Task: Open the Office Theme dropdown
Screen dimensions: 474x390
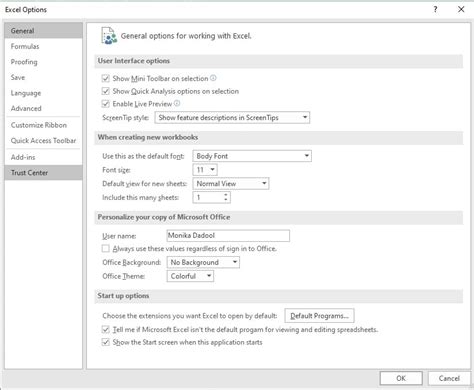Action: click(x=190, y=276)
